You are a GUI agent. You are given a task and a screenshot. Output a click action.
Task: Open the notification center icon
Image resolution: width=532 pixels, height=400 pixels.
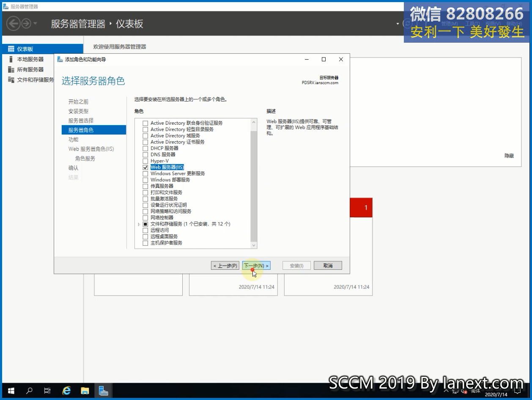pos(517,392)
